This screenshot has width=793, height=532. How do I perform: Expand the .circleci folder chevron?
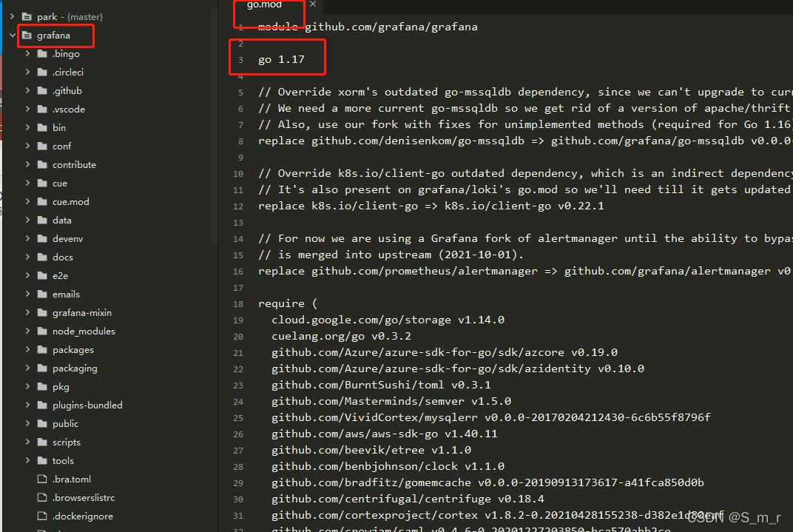pos(28,73)
